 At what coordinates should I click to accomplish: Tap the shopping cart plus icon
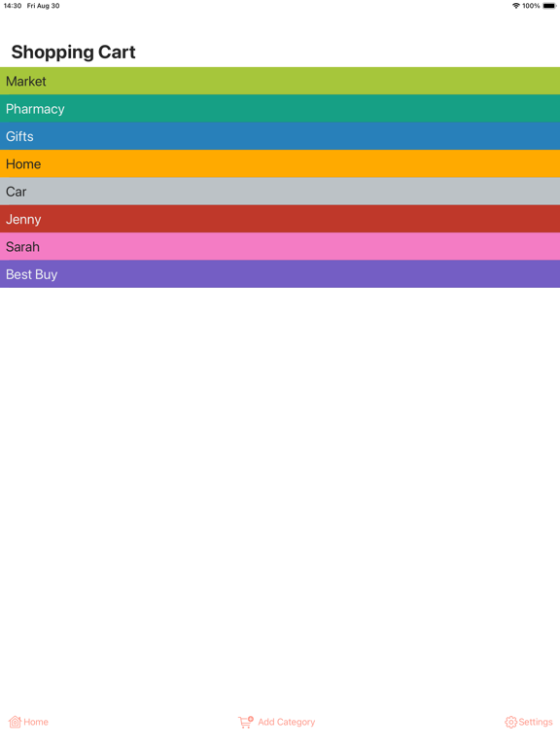(246, 723)
